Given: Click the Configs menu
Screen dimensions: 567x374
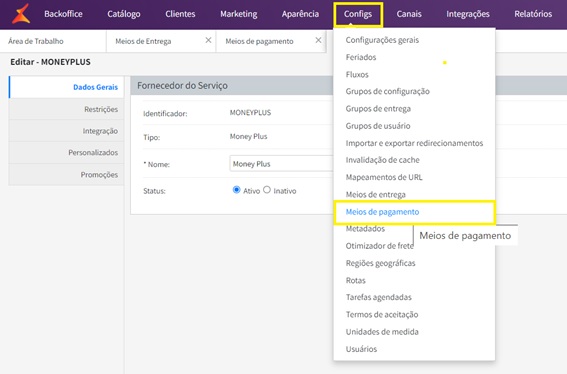Looking at the screenshot, I should (x=358, y=14).
